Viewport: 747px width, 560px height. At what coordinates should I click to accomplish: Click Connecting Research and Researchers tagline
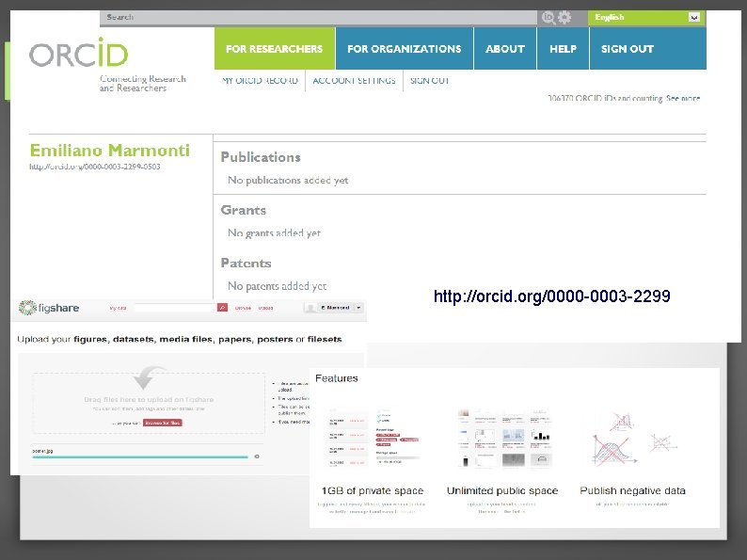click(142, 84)
